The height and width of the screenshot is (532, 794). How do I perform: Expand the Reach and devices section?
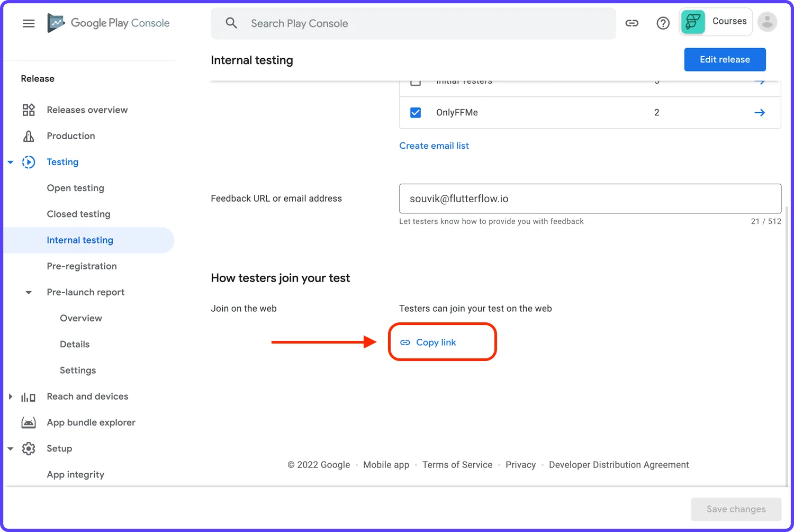[x=10, y=396]
